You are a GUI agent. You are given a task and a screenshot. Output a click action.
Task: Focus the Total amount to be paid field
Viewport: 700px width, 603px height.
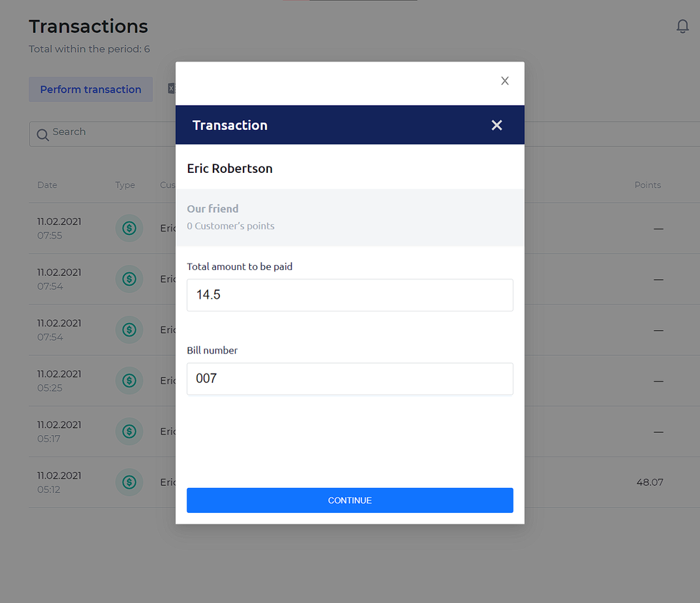[x=349, y=295]
